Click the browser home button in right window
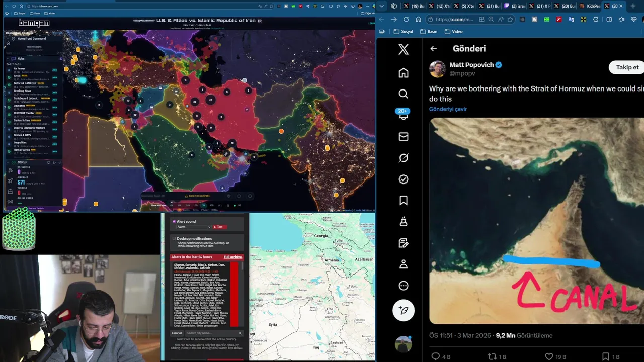The width and height of the screenshot is (644, 362). tap(418, 19)
